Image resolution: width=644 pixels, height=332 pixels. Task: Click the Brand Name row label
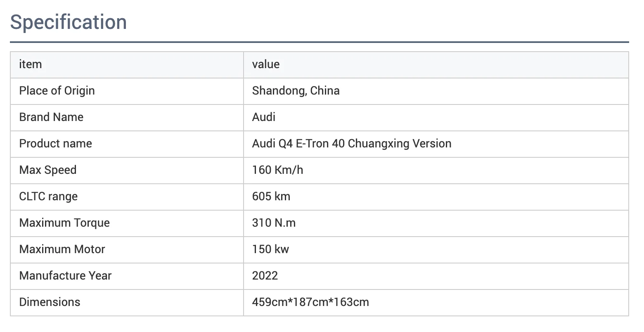51,117
